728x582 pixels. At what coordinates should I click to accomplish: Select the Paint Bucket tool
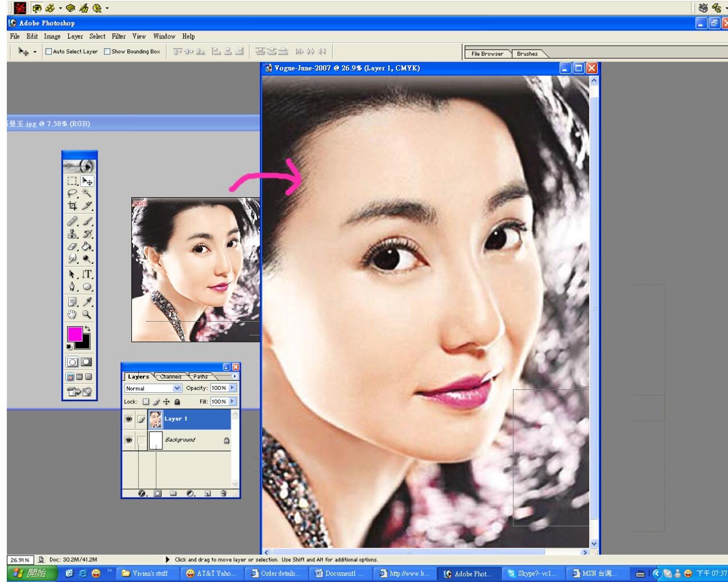(x=87, y=246)
